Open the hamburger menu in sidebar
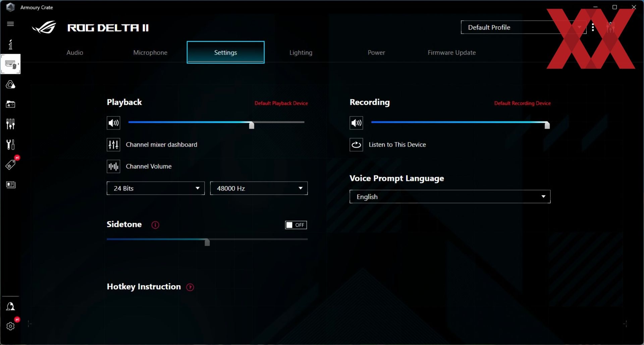Screen dimensions: 644x345 tap(10, 24)
